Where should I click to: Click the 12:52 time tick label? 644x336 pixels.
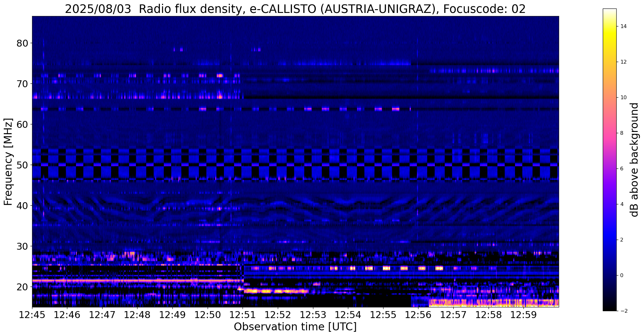tap(277, 315)
